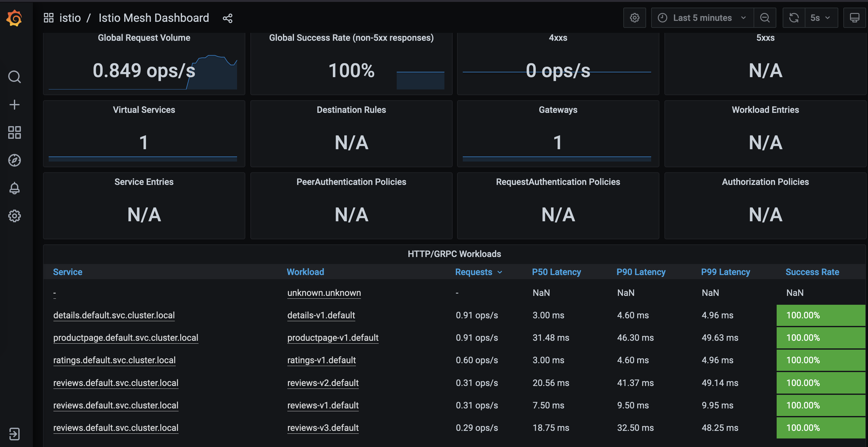Open productpage.default.svc.cluster.local service link

125,338
